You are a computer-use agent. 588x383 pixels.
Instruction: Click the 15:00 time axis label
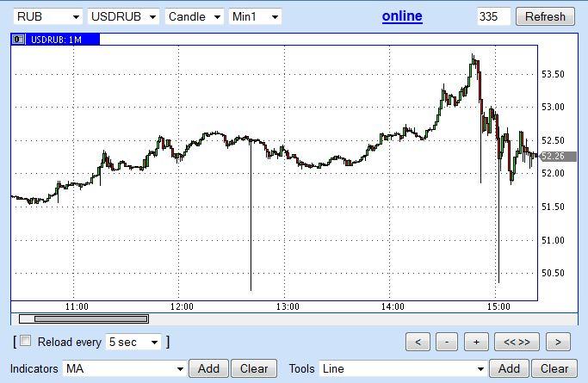point(498,307)
